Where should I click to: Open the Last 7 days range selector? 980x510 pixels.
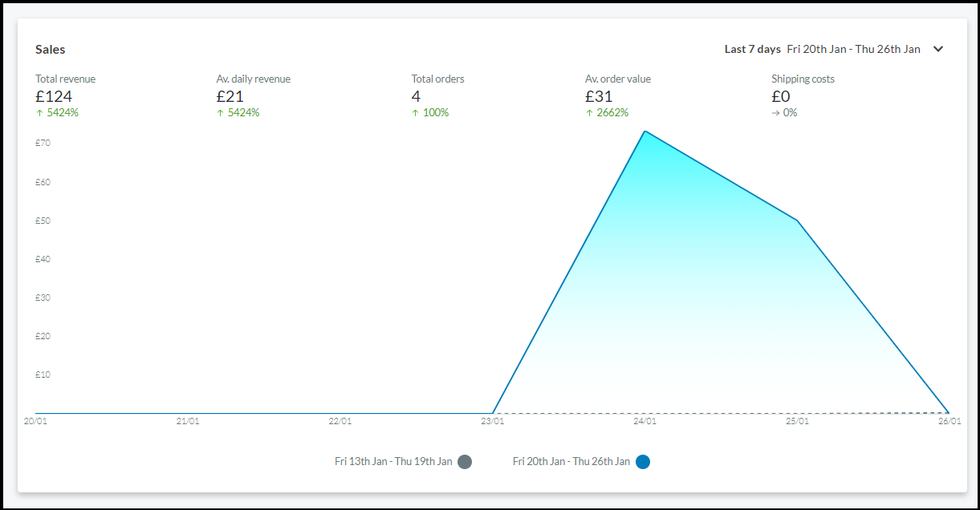click(x=752, y=49)
